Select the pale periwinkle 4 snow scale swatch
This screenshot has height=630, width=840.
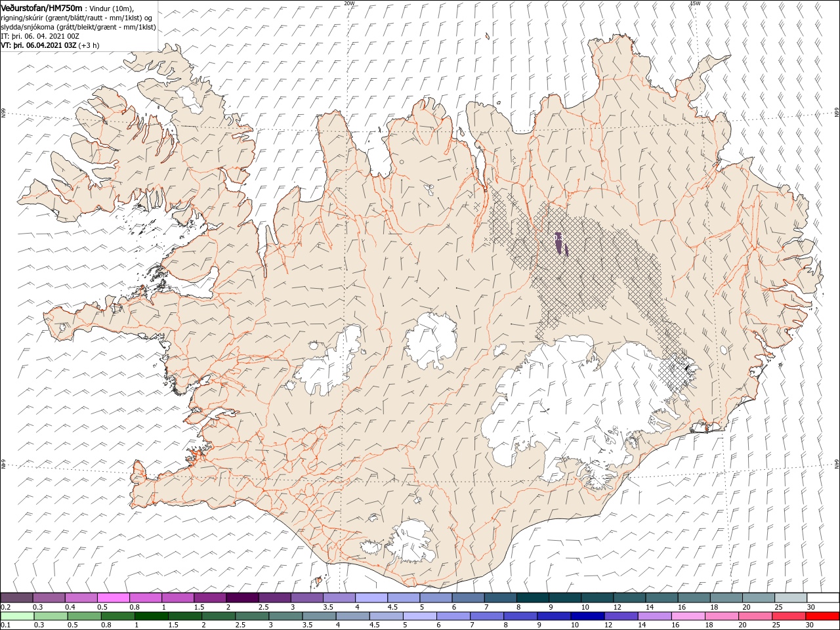click(x=371, y=597)
